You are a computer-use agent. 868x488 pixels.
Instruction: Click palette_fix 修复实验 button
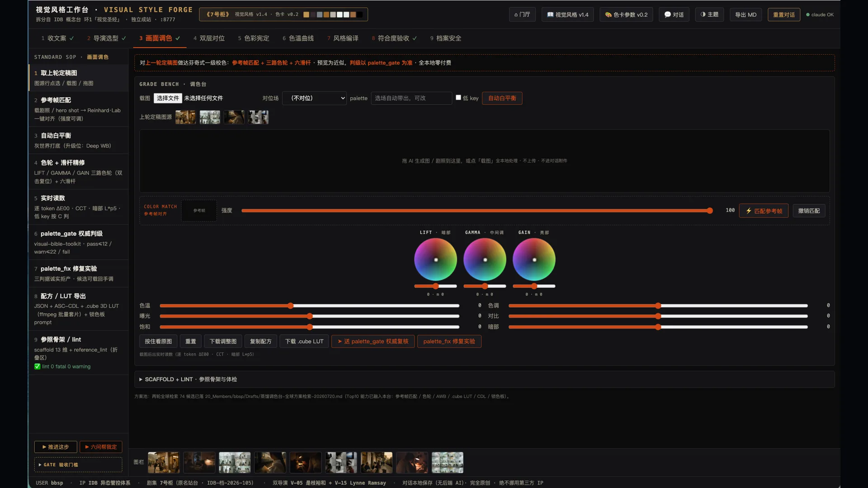(x=449, y=341)
